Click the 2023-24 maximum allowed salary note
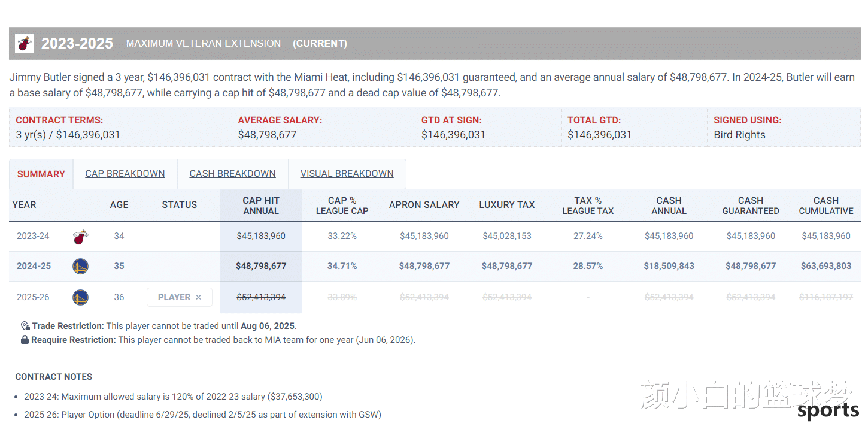868x429 pixels. [x=174, y=397]
